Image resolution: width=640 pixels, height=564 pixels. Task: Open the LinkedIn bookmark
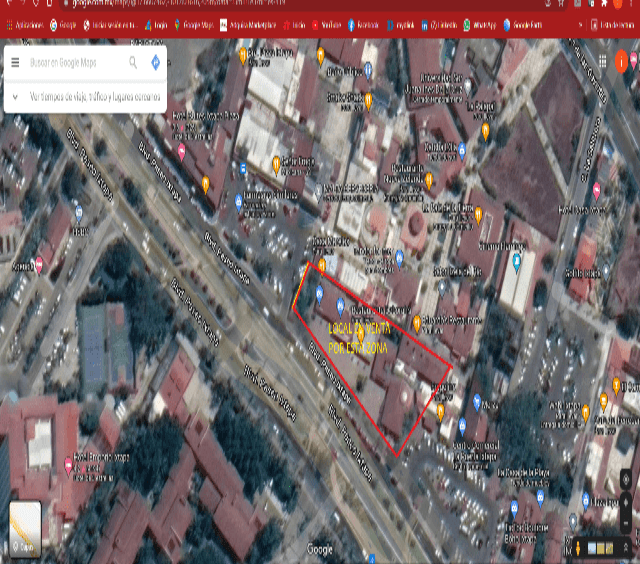[x=439, y=25]
